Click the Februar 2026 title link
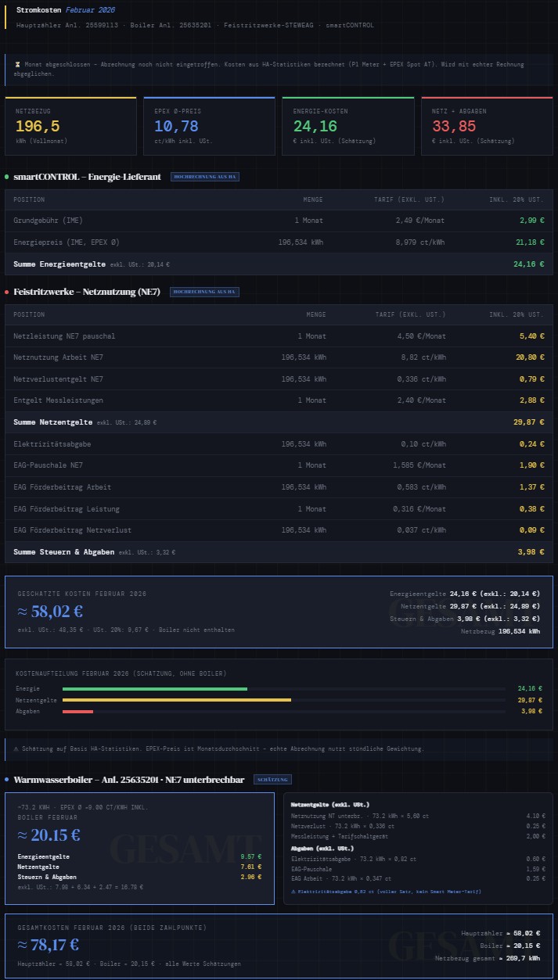Image resolution: width=558 pixels, height=980 pixels. (90, 10)
